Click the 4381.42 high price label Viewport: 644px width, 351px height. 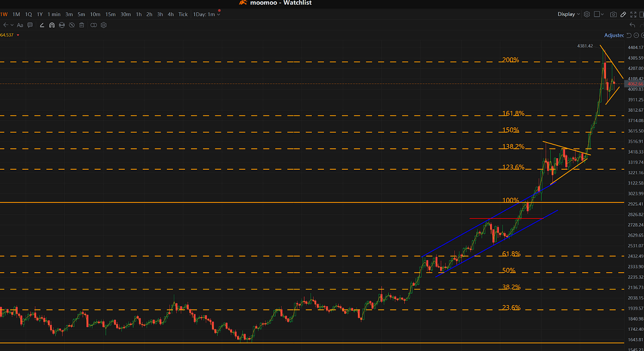[585, 46]
